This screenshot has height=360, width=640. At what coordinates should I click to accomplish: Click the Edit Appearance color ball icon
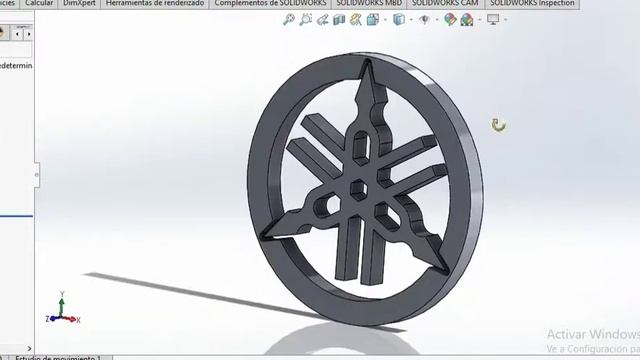(x=450, y=19)
